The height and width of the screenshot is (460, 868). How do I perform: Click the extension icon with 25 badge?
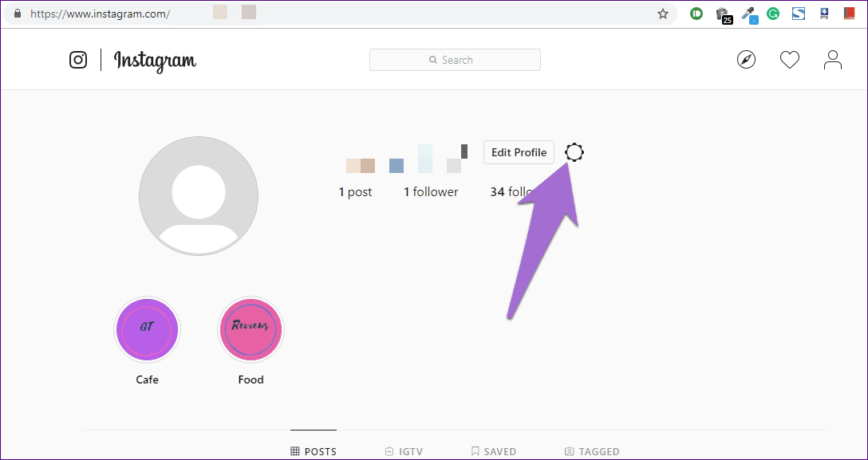[723, 15]
